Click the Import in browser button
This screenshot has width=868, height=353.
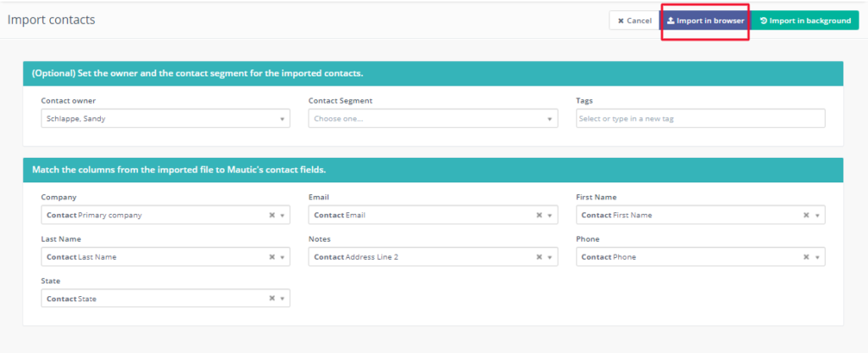pos(705,20)
